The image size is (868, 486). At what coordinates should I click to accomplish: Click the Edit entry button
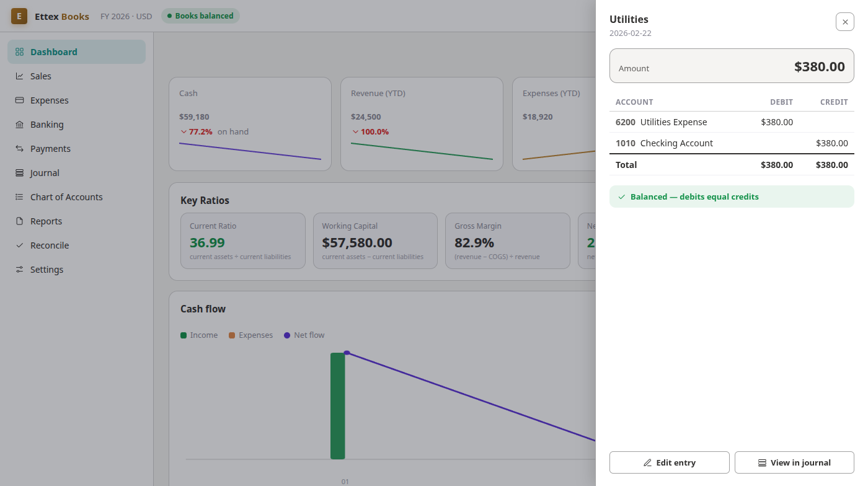click(670, 462)
